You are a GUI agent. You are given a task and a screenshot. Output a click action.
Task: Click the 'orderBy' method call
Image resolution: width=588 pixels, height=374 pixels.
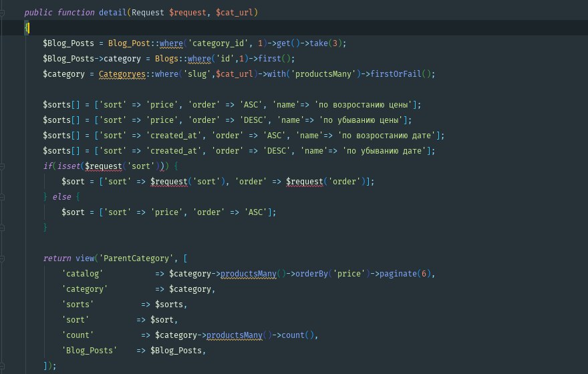click(x=311, y=274)
